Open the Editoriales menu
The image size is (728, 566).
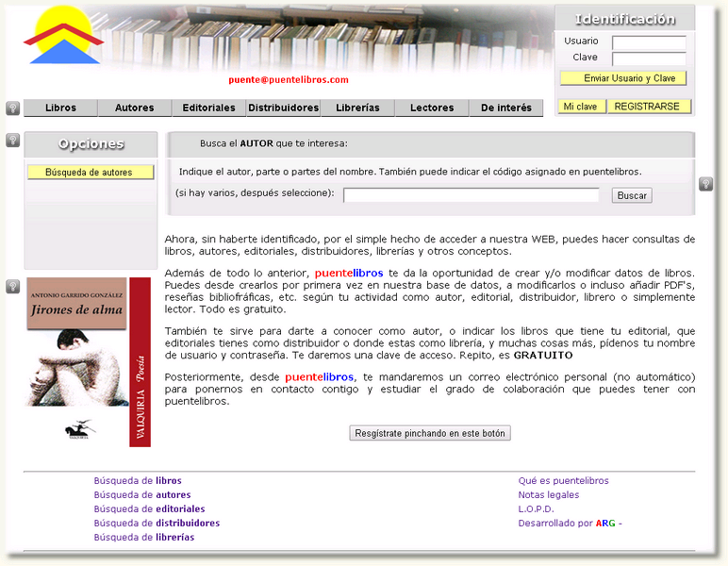pyautogui.click(x=209, y=108)
